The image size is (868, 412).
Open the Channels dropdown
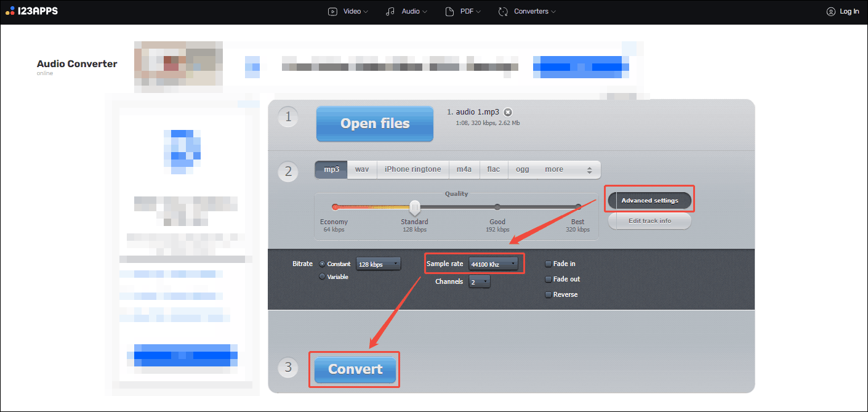(x=480, y=281)
